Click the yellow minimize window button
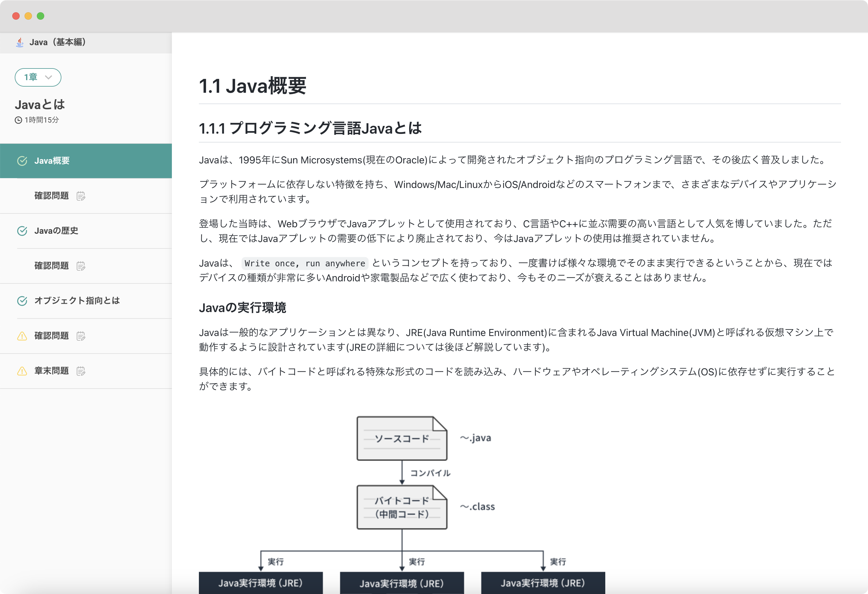Image resolution: width=868 pixels, height=594 pixels. 28,16
